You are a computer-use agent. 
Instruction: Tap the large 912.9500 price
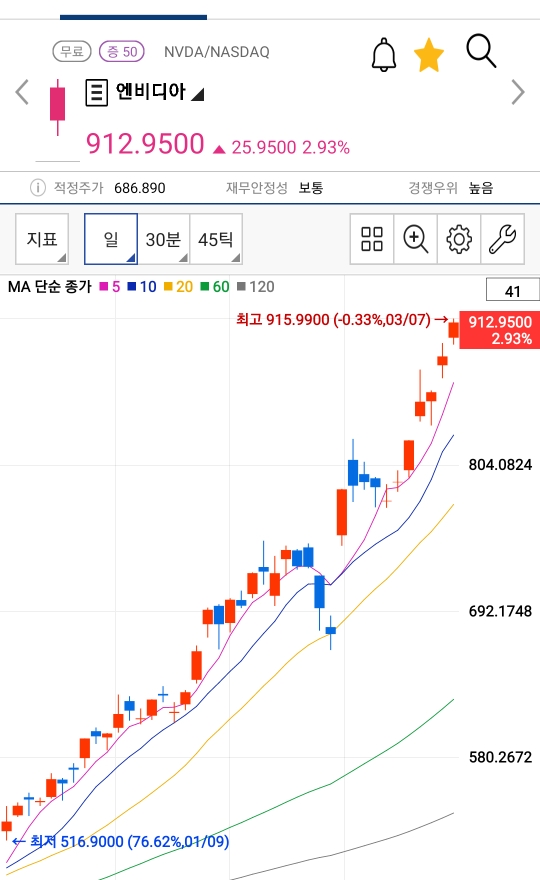point(145,144)
